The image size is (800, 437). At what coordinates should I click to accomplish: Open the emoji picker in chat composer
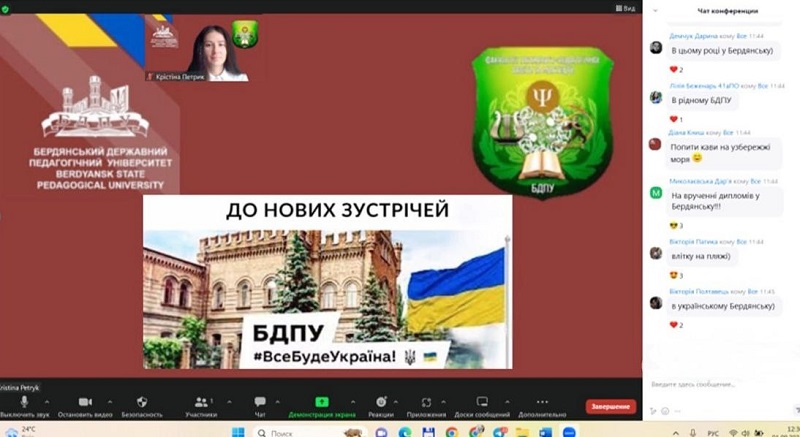click(x=665, y=411)
